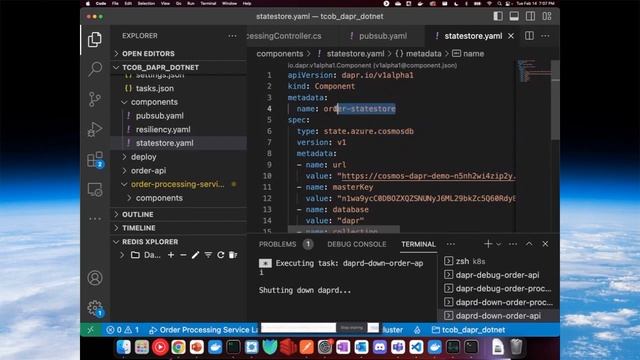Click the code minimap preview

pos(533,71)
